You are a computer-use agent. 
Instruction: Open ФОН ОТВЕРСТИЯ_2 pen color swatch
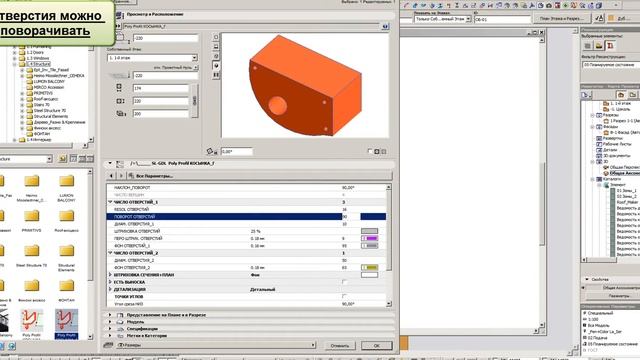click(x=369, y=267)
